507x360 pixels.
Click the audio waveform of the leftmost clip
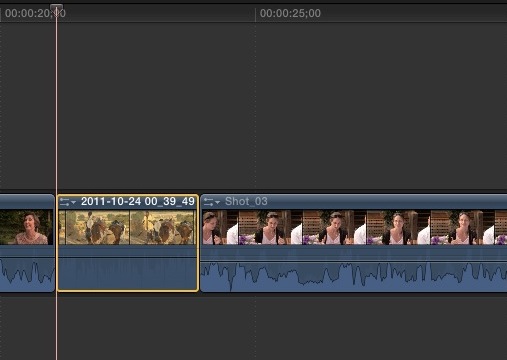(27, 273)
